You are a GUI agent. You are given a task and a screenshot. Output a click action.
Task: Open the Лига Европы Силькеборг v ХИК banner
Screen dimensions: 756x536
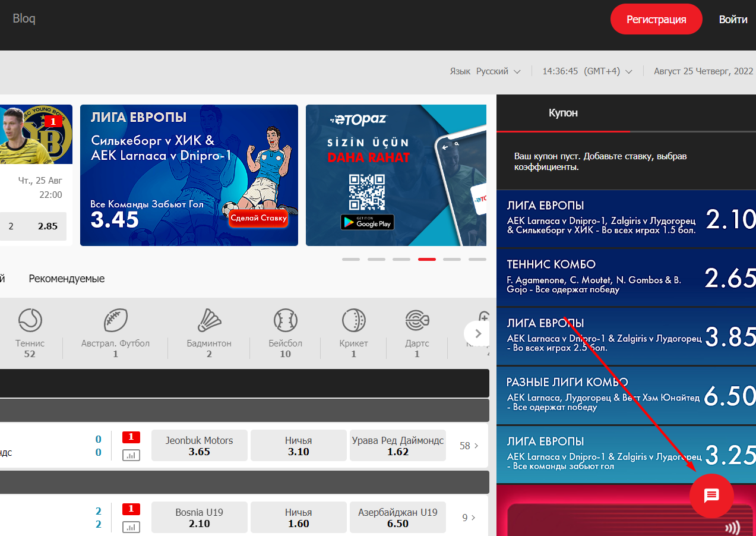click(189, 175)
